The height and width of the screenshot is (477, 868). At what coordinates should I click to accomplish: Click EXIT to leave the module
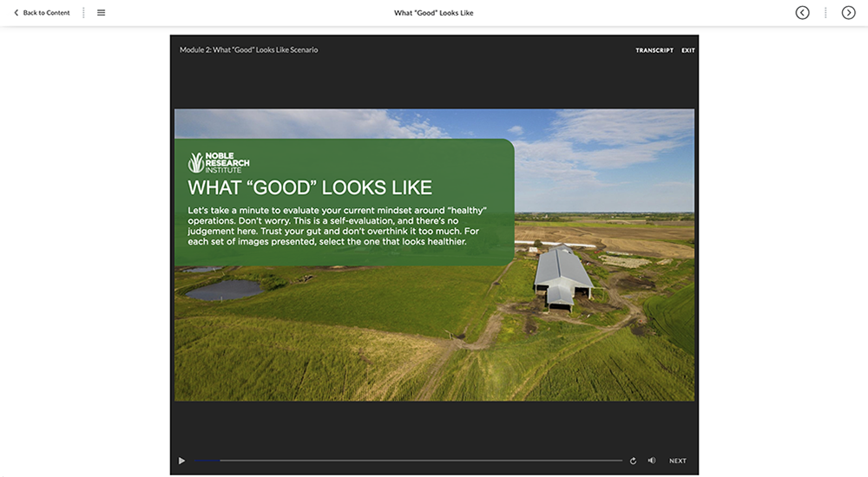687,50
